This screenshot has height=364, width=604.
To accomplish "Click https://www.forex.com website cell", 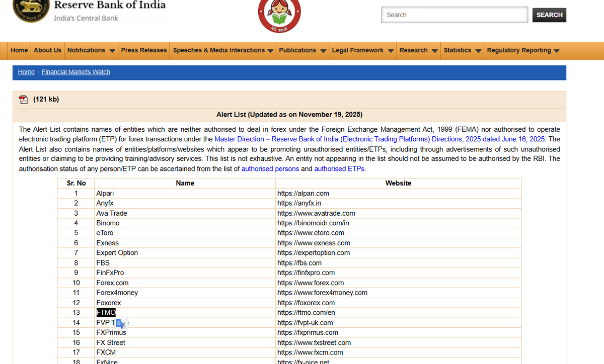I will [398, 283].
